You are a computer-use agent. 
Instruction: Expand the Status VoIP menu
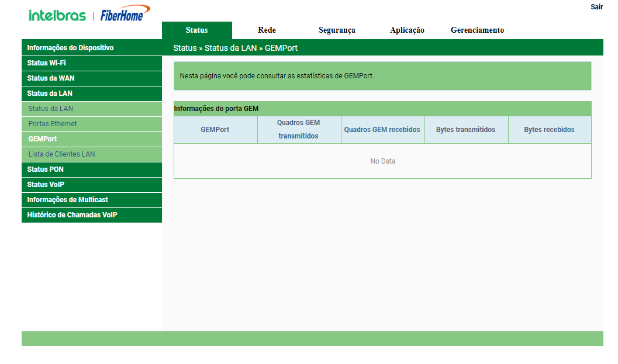92,185
